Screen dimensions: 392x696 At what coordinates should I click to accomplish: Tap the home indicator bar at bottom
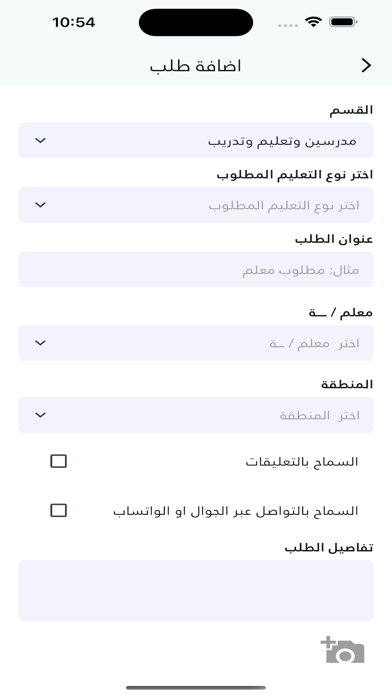coord(196,688)
